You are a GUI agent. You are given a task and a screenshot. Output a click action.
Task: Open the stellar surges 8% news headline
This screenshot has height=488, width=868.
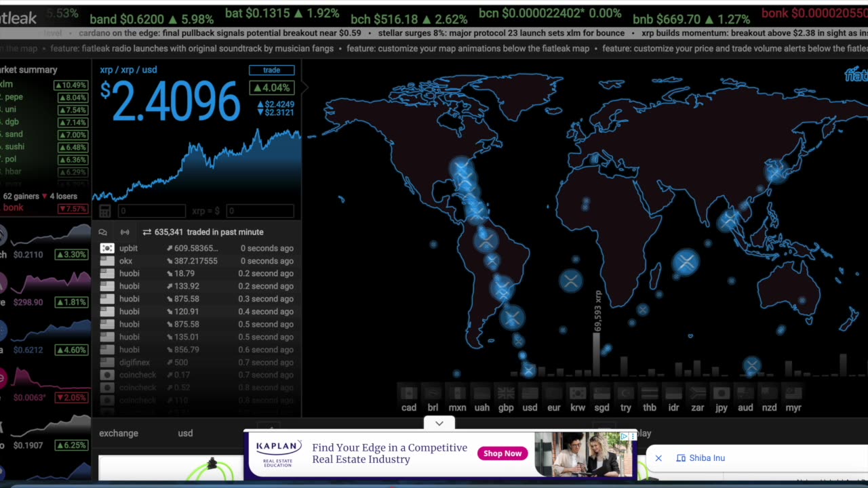[x=501, y=33]
